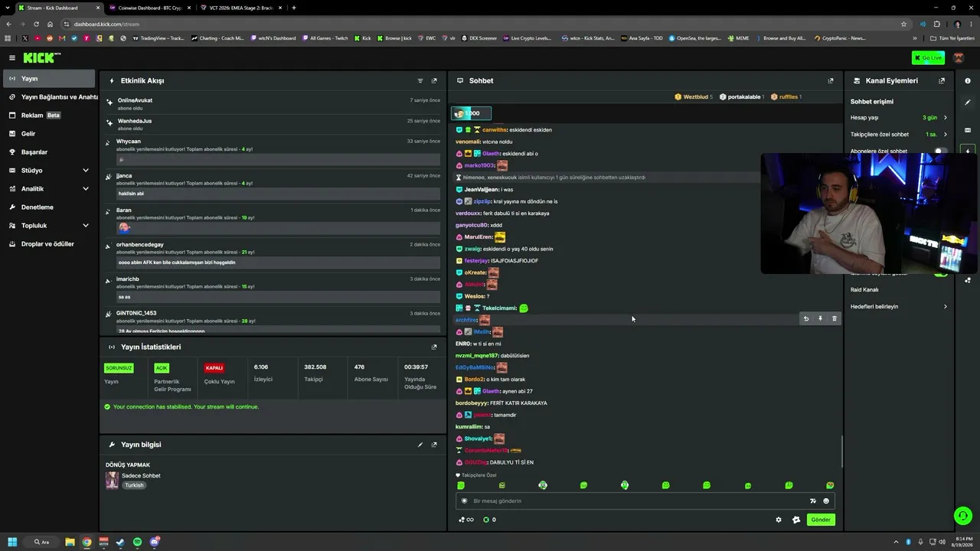Select Yayın in the sidebar

pos(49,79)
